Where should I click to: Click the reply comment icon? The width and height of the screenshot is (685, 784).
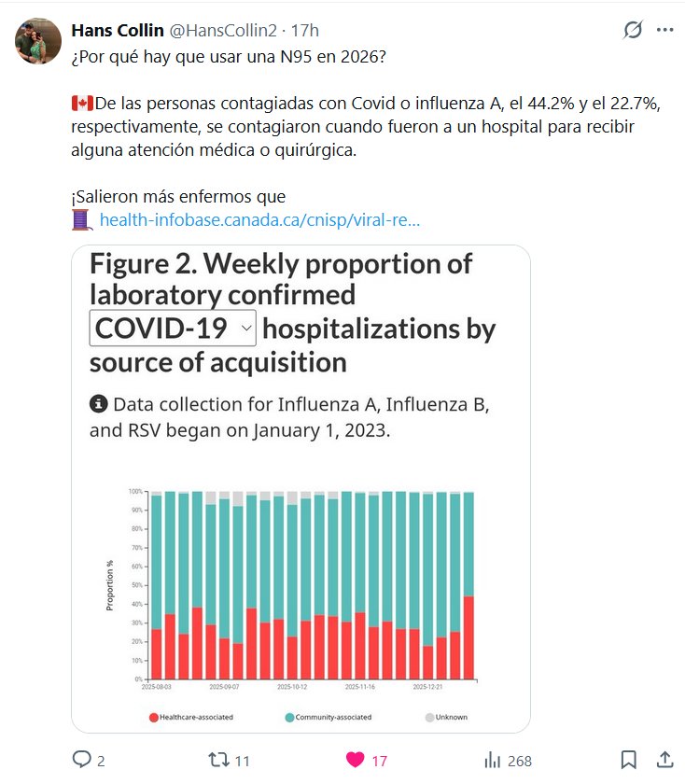82,760
